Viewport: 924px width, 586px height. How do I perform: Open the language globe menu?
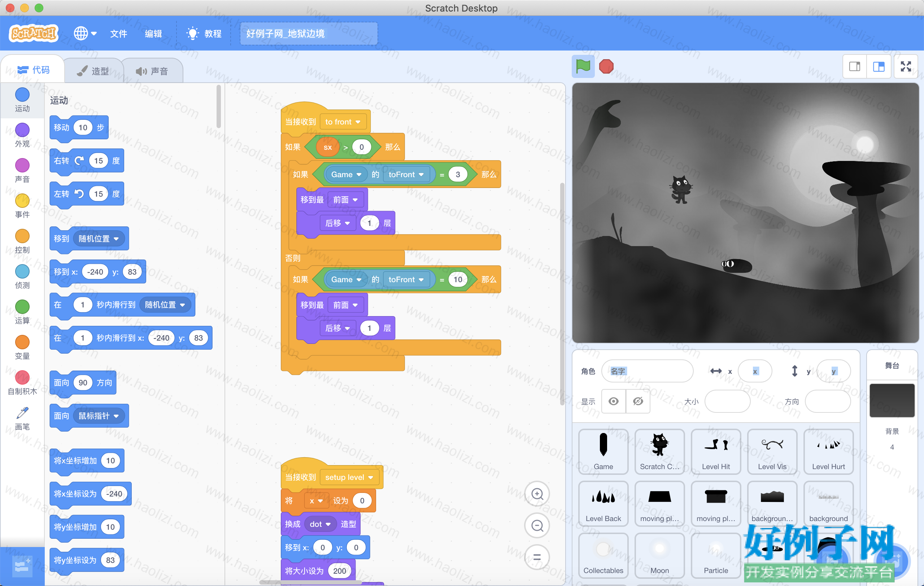[85, 34]
